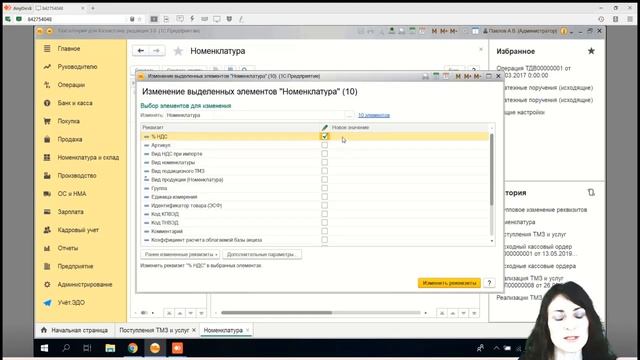Click the Номенклатура и склад icon
640x360 pixels.
click(47, 158)
